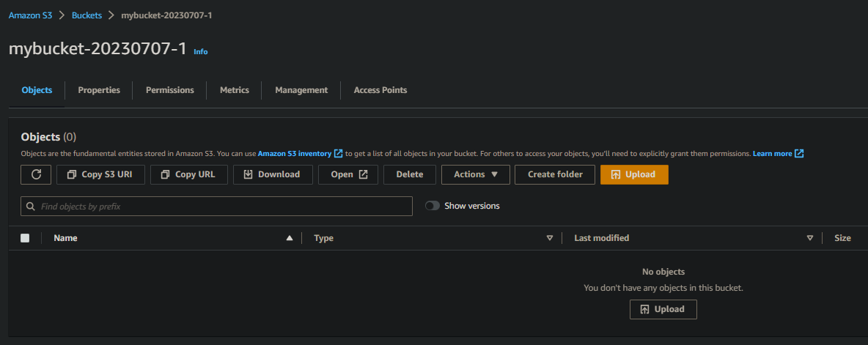This screenshot has width=868, height=345.
Task: Open the Metrics tab
Action: pyautogui.click(x=234, y=89)
